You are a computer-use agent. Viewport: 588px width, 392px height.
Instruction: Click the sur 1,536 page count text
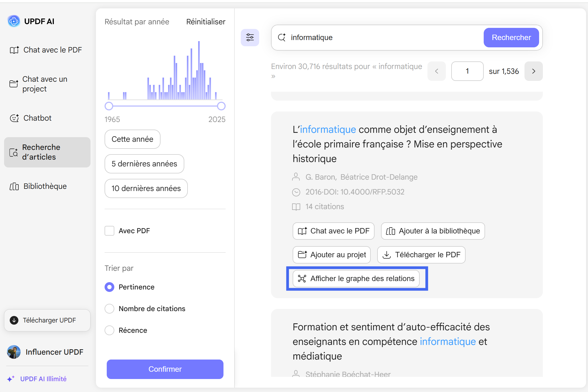pos(504,71)
